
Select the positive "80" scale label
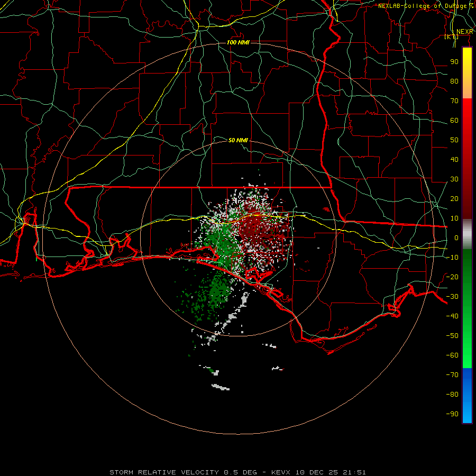pos(454,81)
